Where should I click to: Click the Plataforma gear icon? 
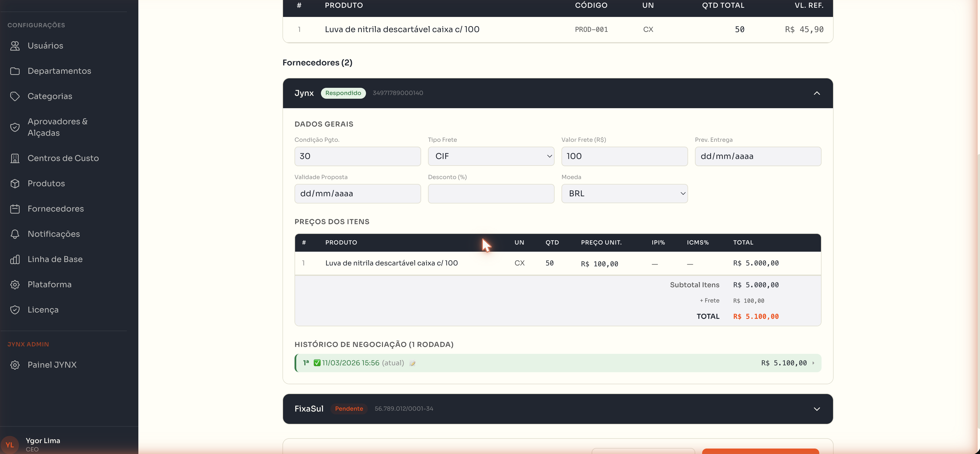pos(15,284)
